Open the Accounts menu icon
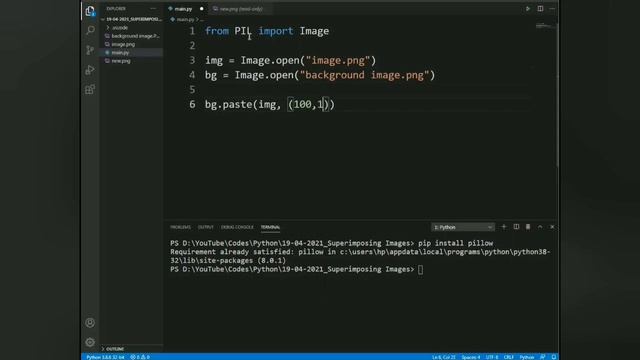Screen dimensions: 640x360 coord(90,323)
